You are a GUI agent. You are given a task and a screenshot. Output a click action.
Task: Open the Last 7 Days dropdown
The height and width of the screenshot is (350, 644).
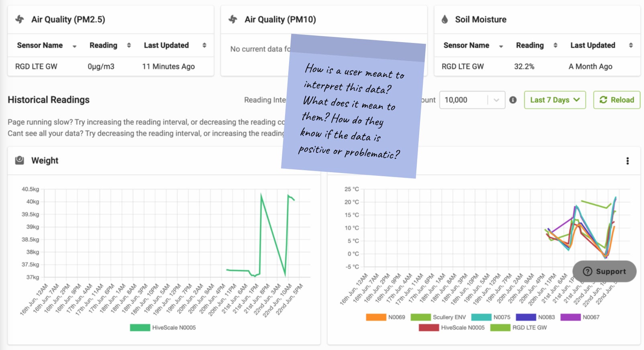coord(555,100)
